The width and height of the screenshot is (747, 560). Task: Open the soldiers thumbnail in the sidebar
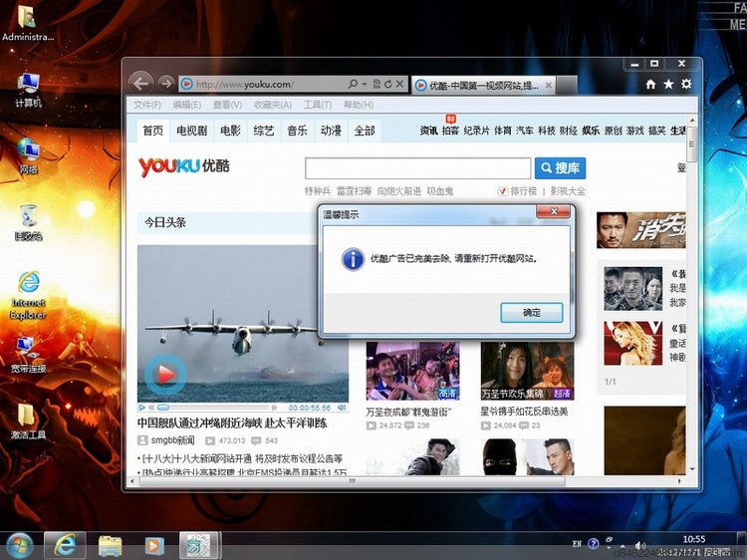[633, 289]
